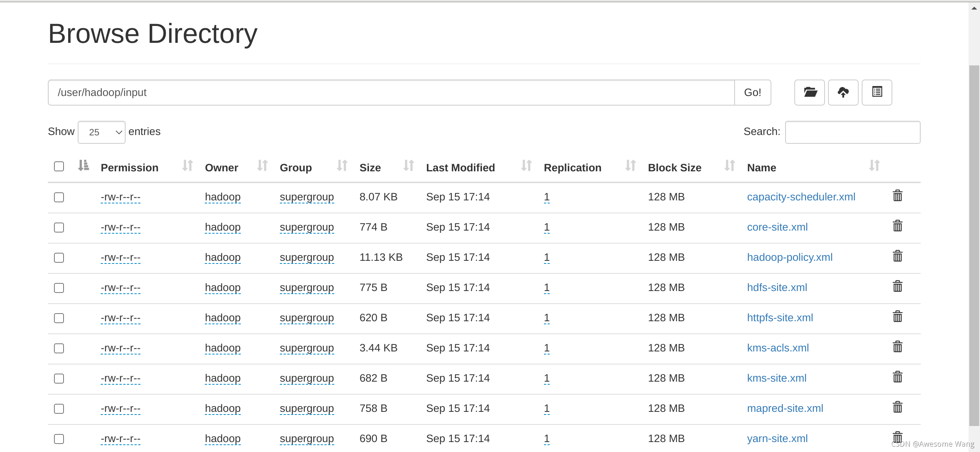
Task: Click the Browse Directory heading
Action: (153, 34)
